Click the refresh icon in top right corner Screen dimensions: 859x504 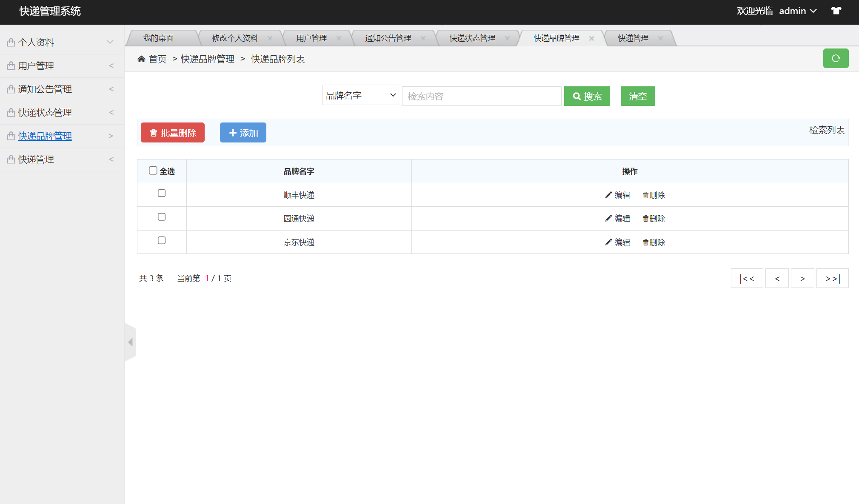click(835, 58)
